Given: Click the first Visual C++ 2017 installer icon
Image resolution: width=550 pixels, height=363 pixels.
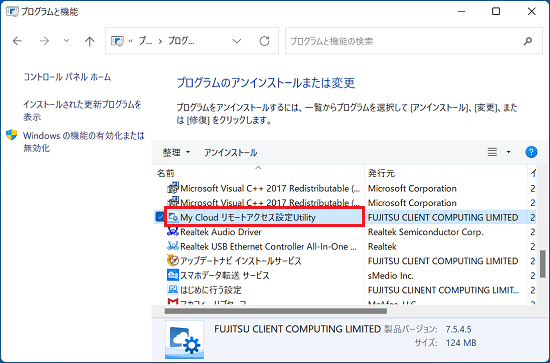Looking at the screenshot, I should 173,188.
